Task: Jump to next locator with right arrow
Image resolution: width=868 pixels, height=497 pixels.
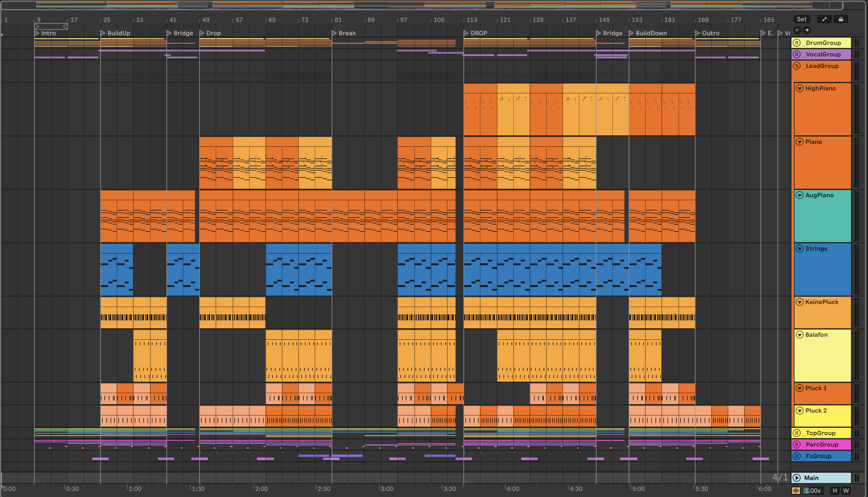Action: tap(807, 30)
